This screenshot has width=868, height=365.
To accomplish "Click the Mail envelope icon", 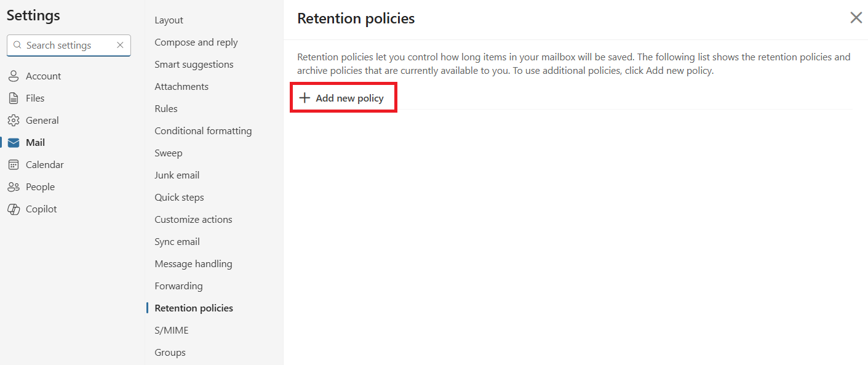I will [x=14, y=143].
